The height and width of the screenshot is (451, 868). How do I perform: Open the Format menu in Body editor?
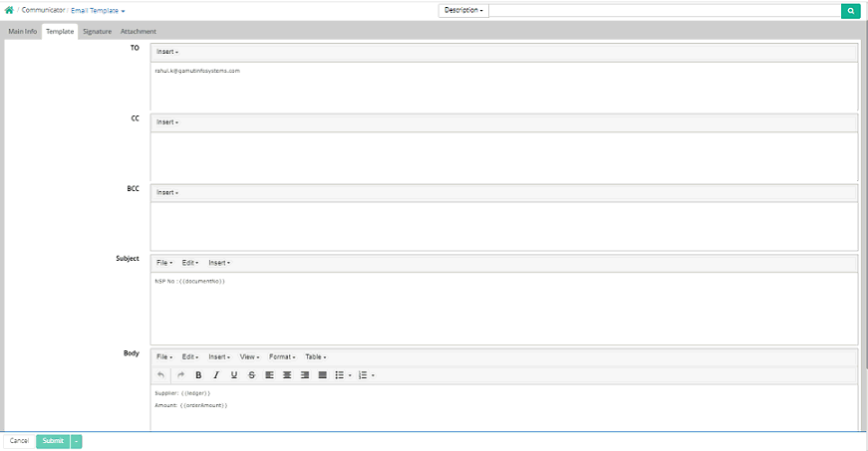click(x=282, y=356)
